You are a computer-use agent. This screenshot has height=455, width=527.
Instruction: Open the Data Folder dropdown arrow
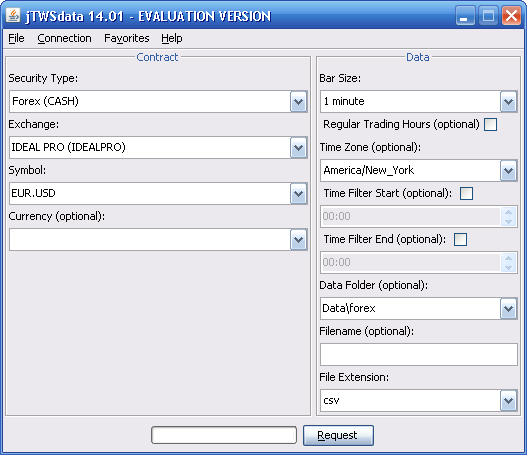pos(509,308)
